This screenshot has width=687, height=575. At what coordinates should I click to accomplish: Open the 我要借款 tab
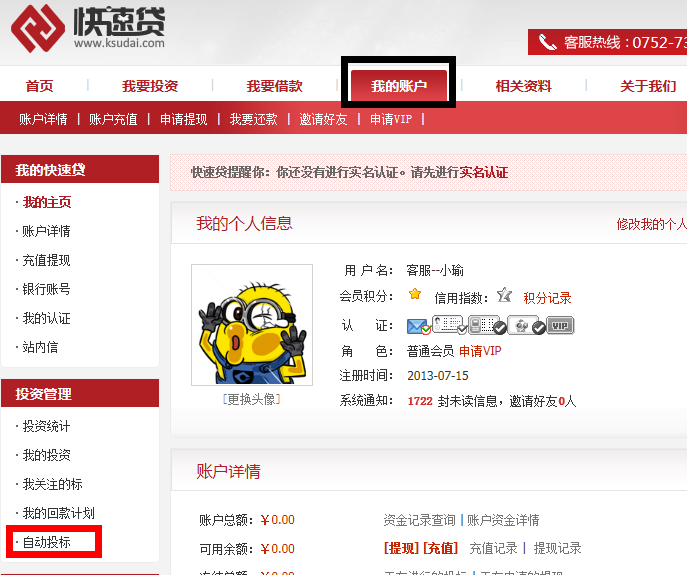(x=275, y=86)
